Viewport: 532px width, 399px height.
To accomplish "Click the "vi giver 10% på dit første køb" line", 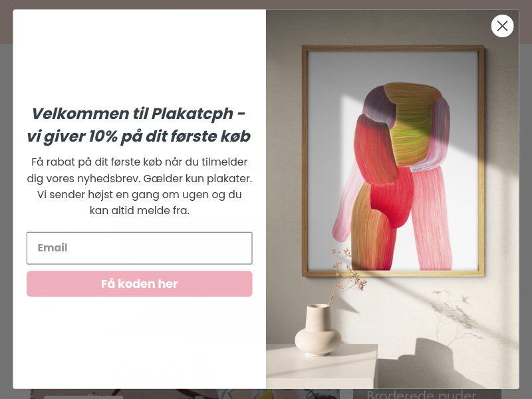I will coord(138,136).
